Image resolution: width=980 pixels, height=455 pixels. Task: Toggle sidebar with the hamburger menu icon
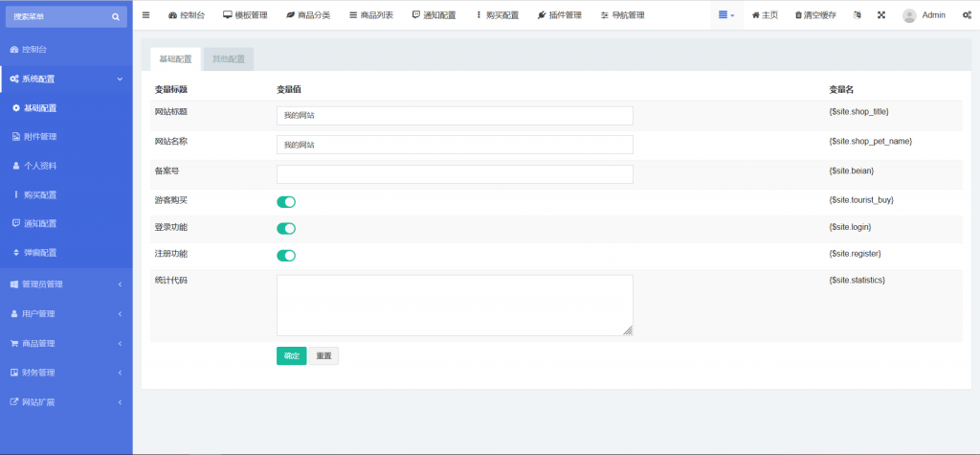point(145,15)
